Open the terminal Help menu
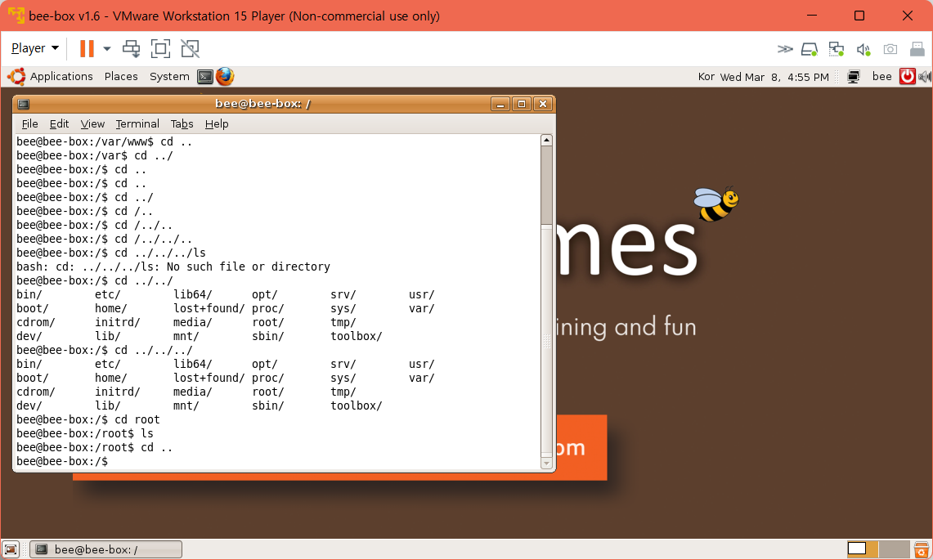This screenshot has height=560, width=933. pyautogui.click(x=217, y=123)
